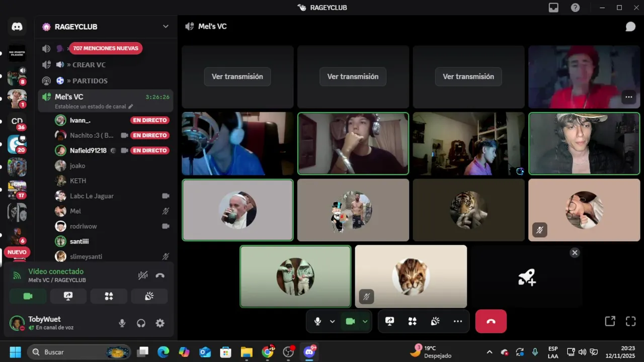
Task: Jump to 707 menciones nuevas
Action: (106, 48)
